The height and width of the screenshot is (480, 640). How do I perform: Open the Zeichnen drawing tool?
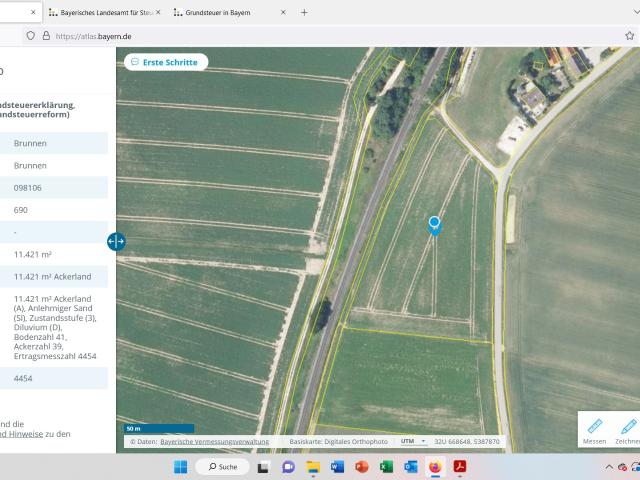pos(627,431)
